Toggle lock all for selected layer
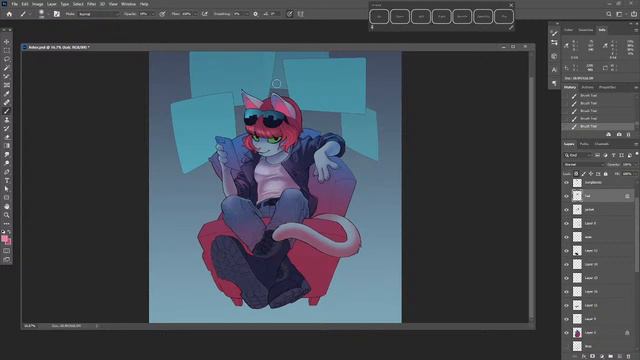Screen dimensions: 640x360 tap(605, 174)
